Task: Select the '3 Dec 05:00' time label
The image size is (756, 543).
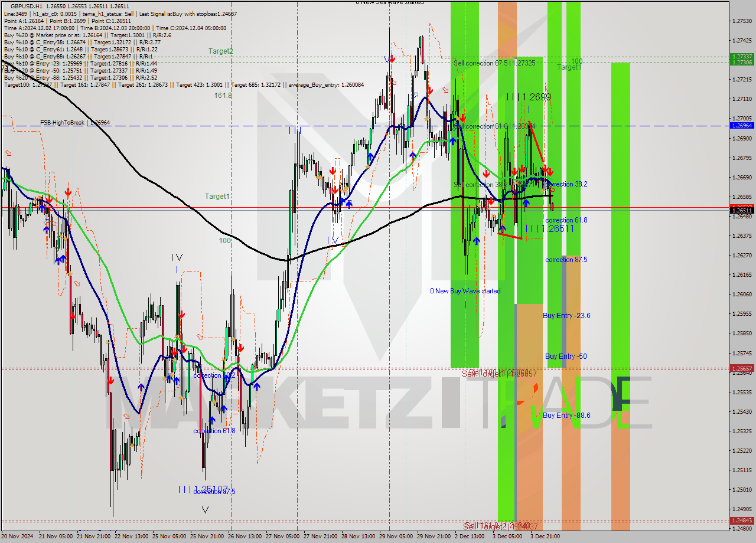Action: pyautogui.click(x=507, y=537)
